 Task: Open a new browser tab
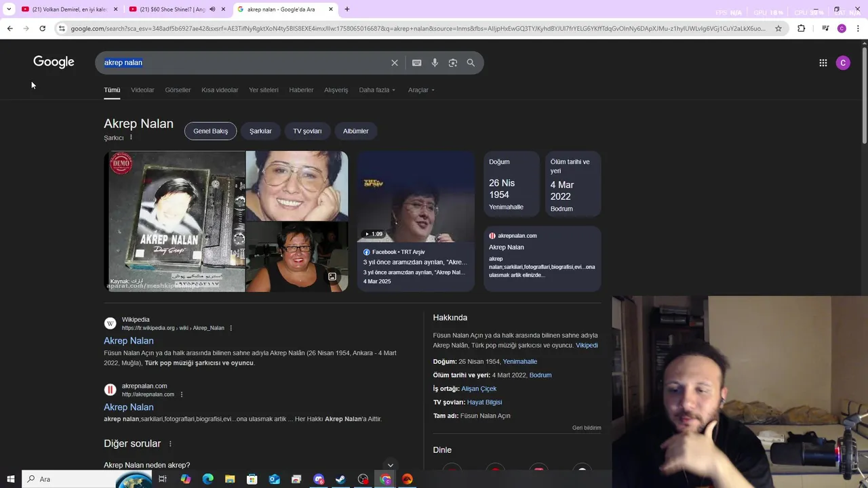point(347,9)
